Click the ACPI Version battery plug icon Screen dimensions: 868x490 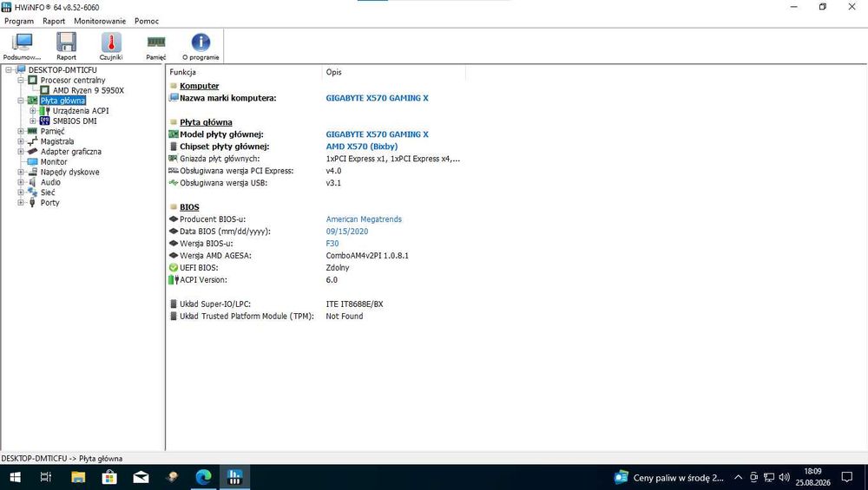coord(174,280)
